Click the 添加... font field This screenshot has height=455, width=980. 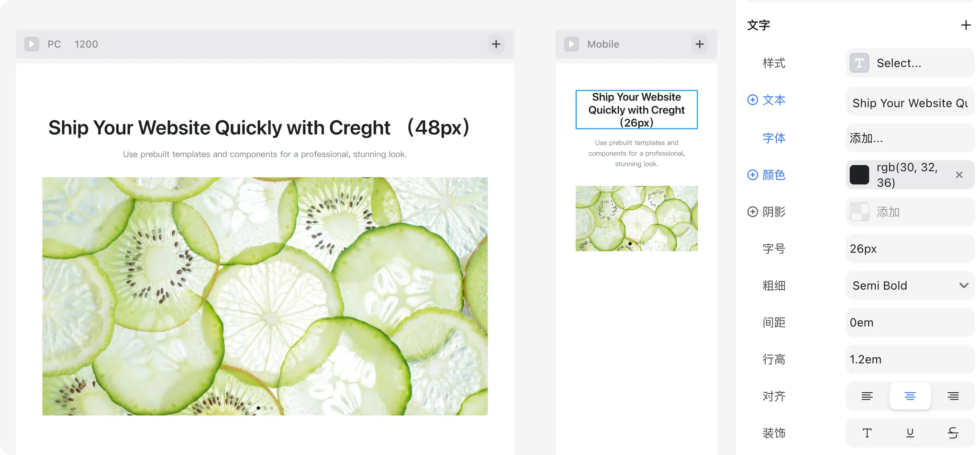click(x=910, y=138)
